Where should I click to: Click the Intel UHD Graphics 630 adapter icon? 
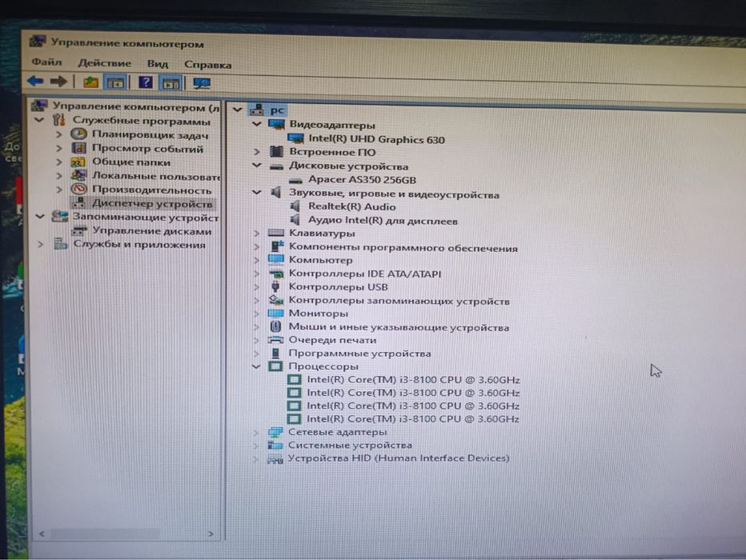[296, 139]
